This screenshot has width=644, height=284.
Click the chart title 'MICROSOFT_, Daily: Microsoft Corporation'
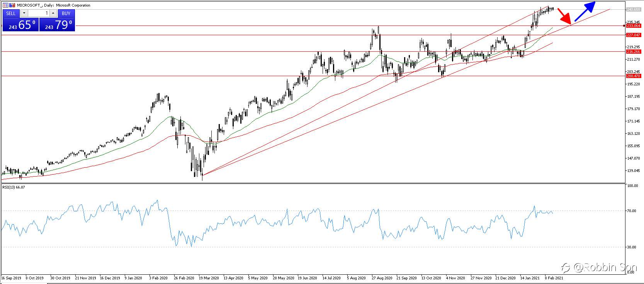coord(54,5)
